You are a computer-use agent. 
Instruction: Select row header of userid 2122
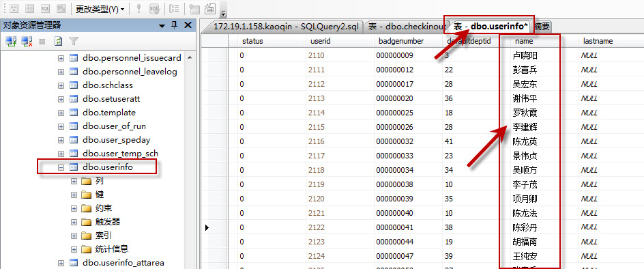(x=214, y=227)
